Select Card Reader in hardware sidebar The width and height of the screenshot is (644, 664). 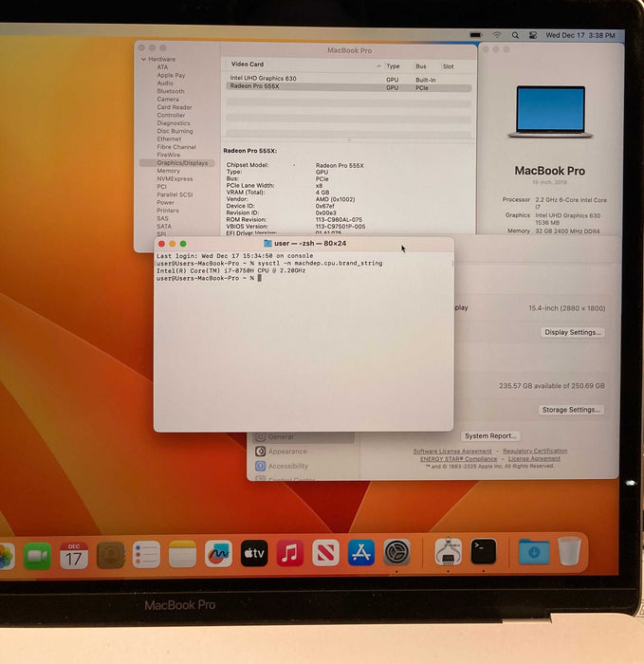point(175,107)
